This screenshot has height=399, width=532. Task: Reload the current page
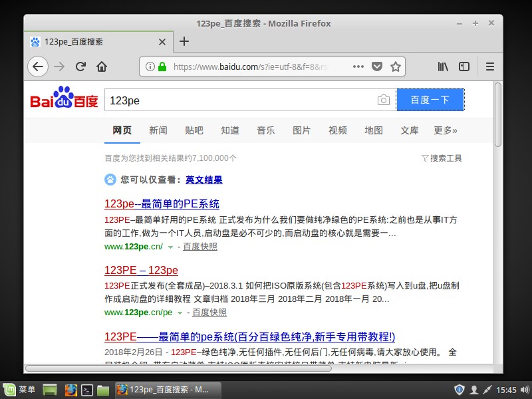(80, 66)
